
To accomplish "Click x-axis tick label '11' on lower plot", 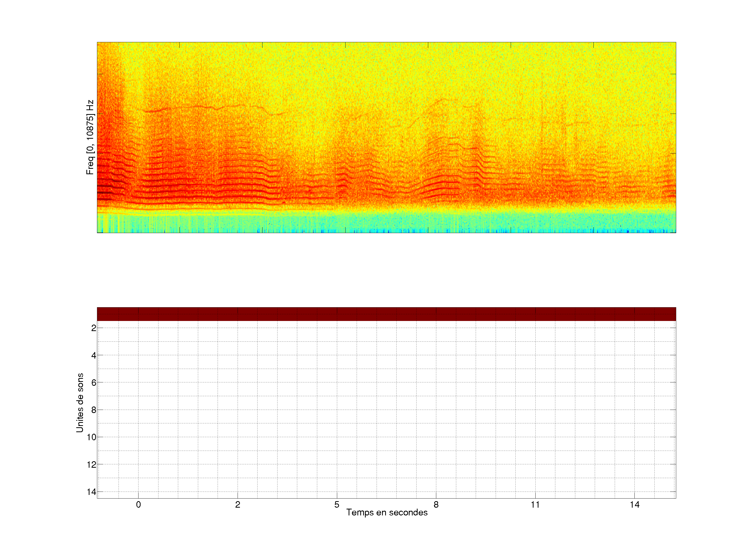I will [x=535, y=505].
